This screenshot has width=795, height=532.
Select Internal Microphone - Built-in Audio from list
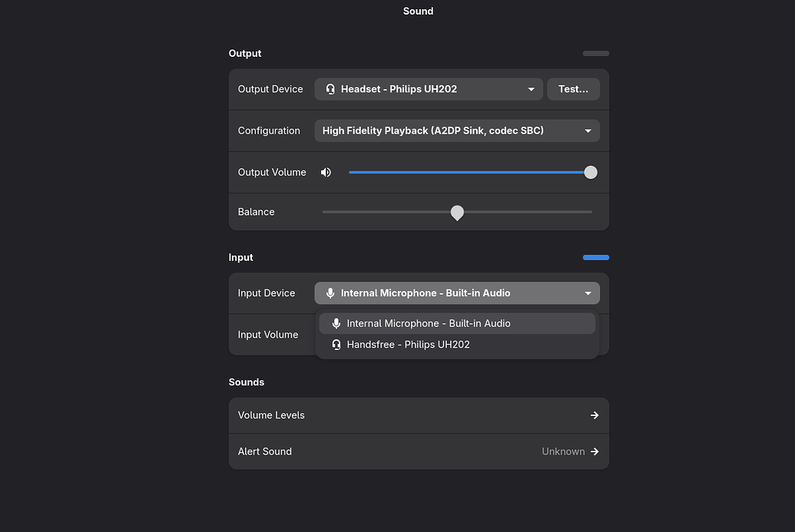[x=429, y=324]
